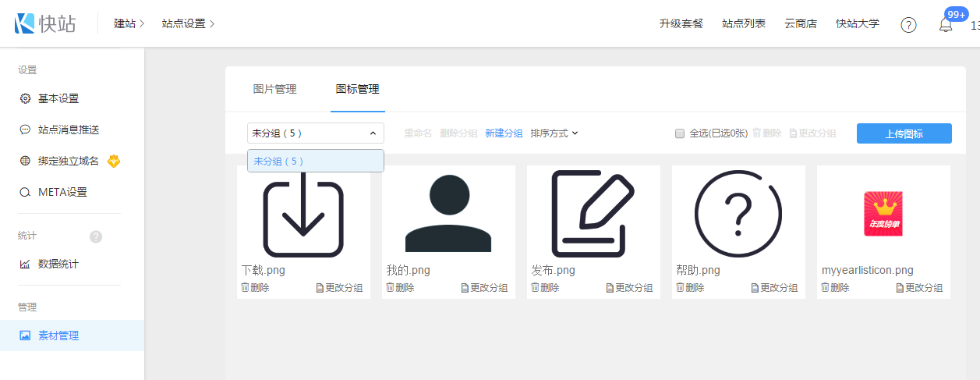Viewport: 980px width, 380px height.
Task: Click the 新建分组 link
Action: (504, 133)
